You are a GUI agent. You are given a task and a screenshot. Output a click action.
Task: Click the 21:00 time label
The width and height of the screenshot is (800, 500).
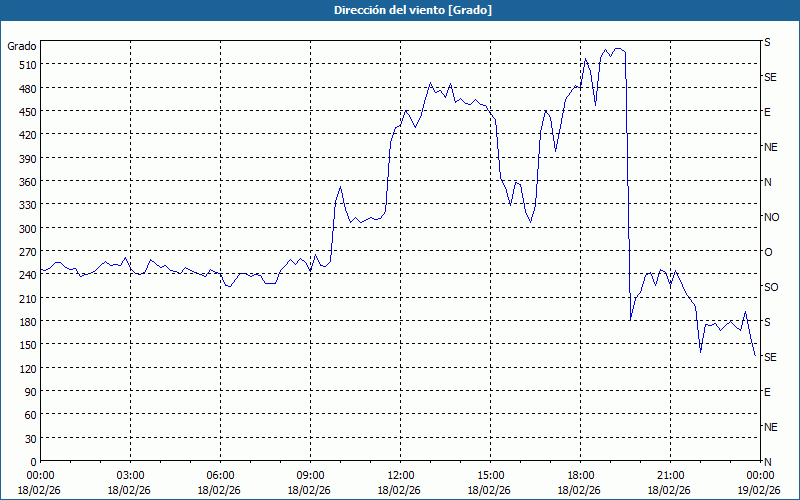tap(670, 476)
